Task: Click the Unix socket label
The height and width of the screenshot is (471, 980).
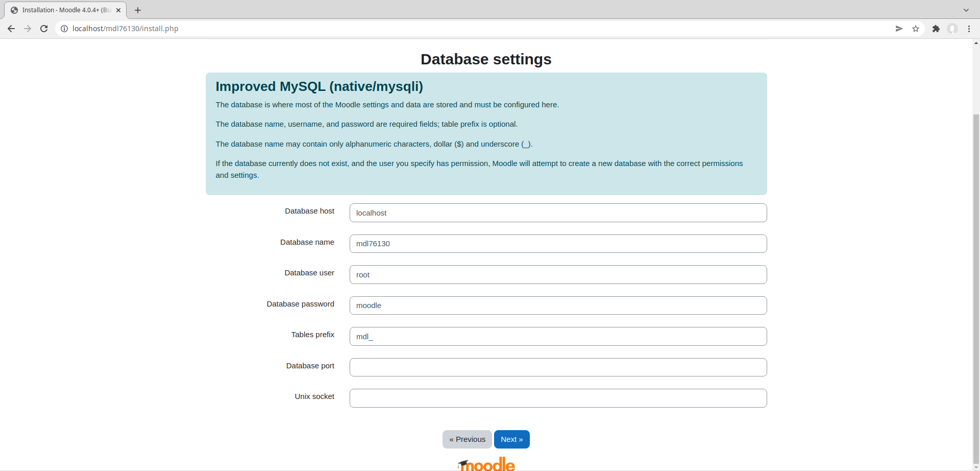Action: [314, 396]
